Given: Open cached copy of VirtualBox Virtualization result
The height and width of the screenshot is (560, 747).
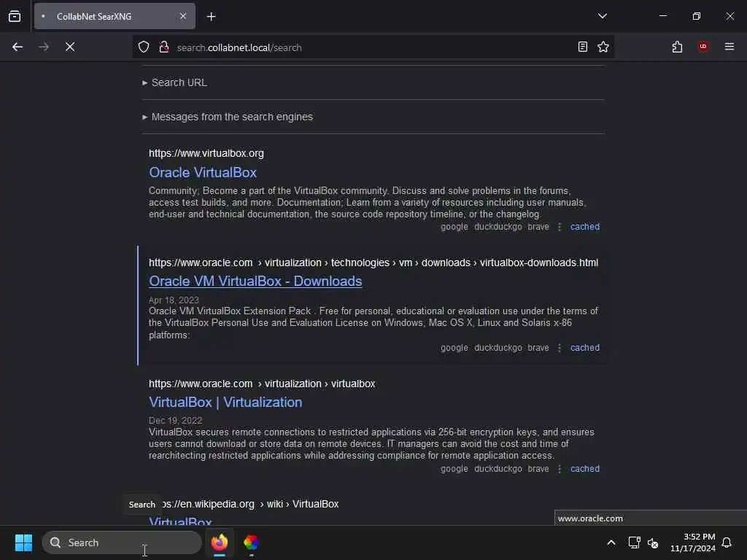Looking at the screenshot, I should [585, 469].
